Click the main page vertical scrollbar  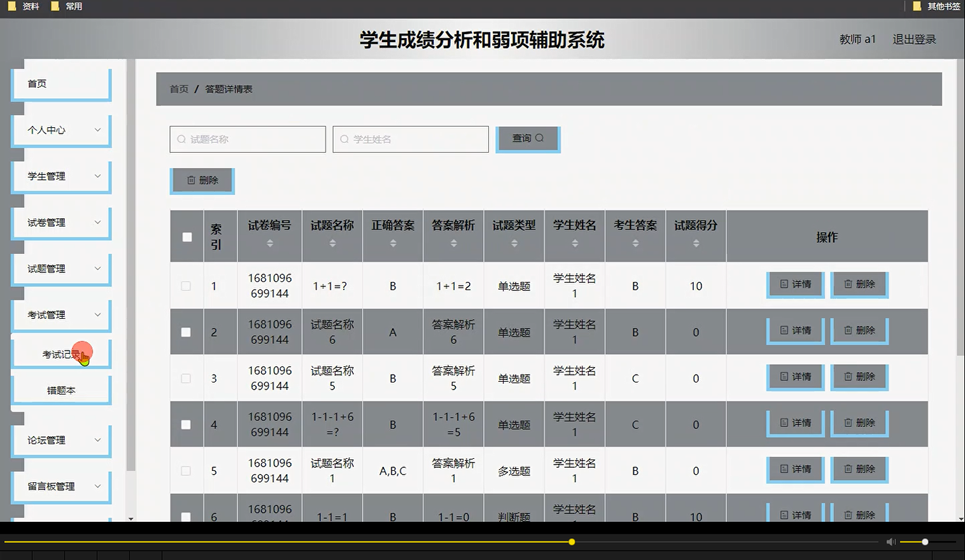[961, 207]
